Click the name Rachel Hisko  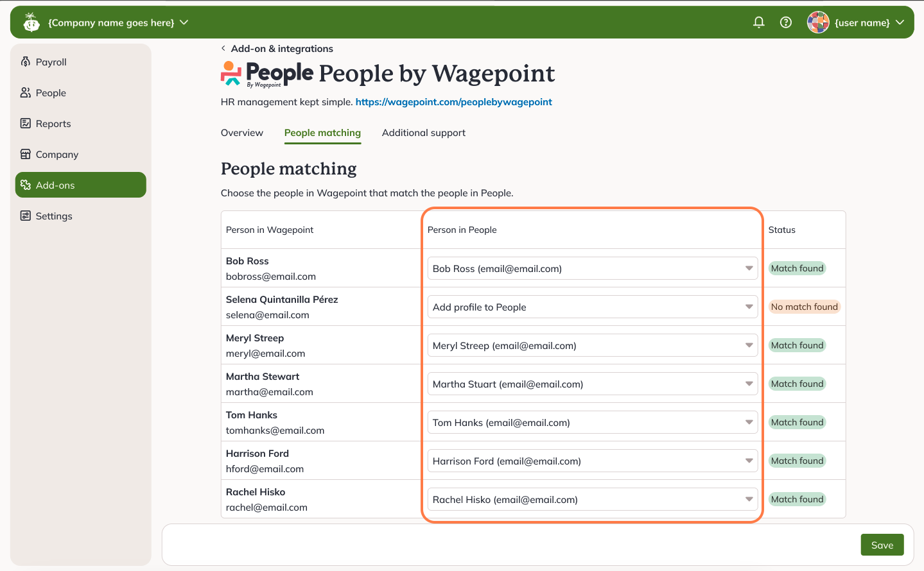click(x=256, y=492)
